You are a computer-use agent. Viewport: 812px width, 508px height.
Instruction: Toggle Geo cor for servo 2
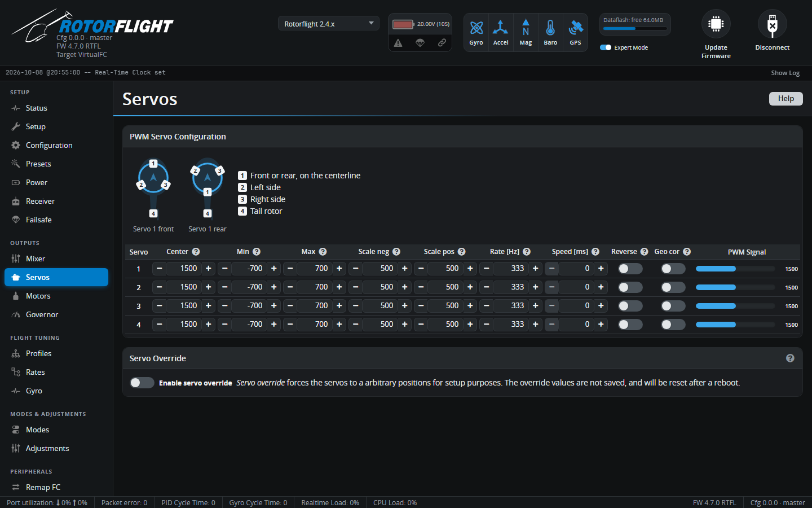[673, 287]
